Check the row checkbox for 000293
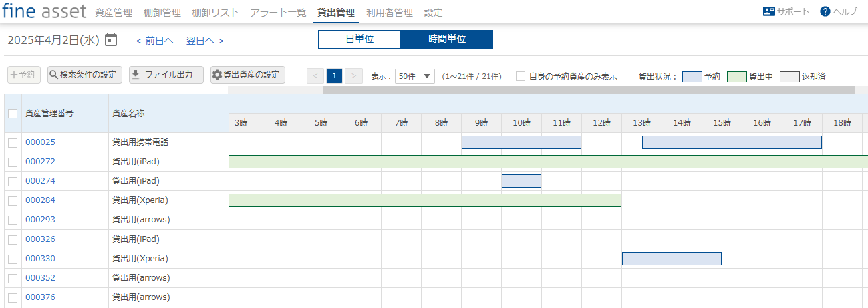 pyautogui.click(x=13, y=220)
